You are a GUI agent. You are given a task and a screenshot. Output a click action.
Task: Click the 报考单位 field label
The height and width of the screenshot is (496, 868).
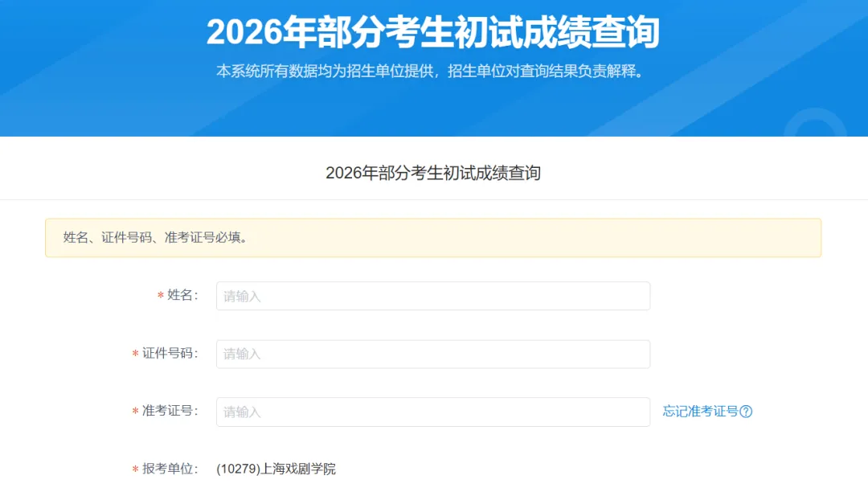point(170,469)
